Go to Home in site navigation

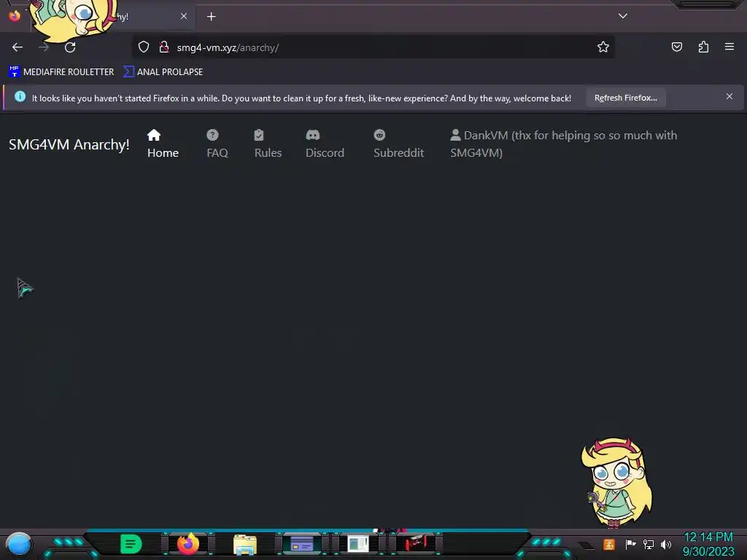tap(163, 144)
